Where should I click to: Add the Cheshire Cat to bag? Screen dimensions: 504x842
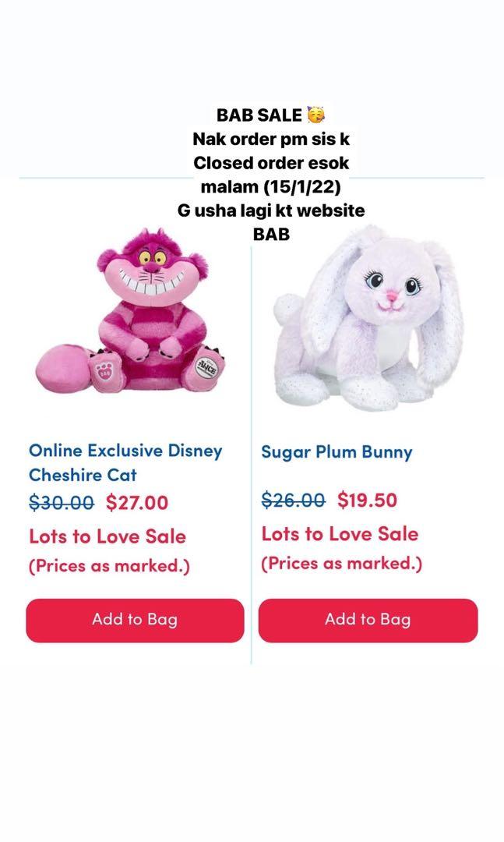[135, 620]
